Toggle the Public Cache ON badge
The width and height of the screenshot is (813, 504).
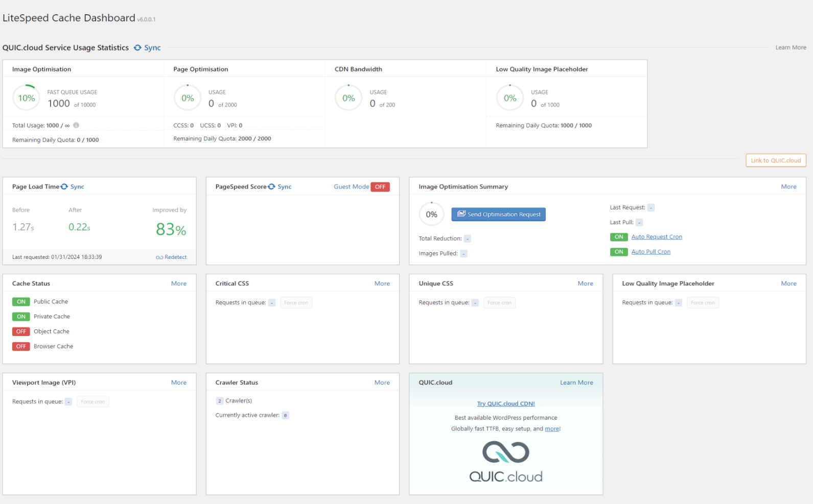[x=21, y=302]
